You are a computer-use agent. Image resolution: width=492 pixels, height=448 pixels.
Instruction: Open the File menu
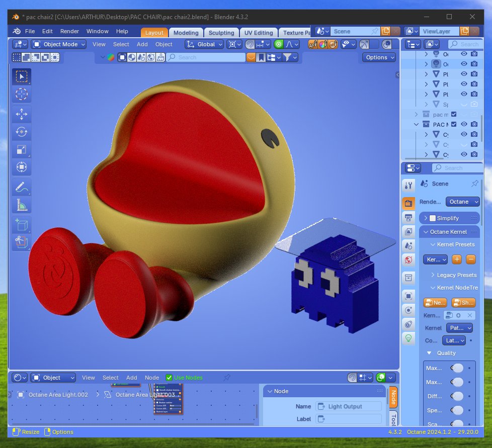(30, 31)
